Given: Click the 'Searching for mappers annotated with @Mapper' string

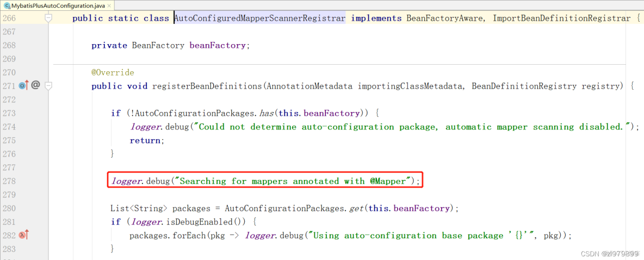Looking at the screenshot, I should pyautogui.click(x=294, y=181).
